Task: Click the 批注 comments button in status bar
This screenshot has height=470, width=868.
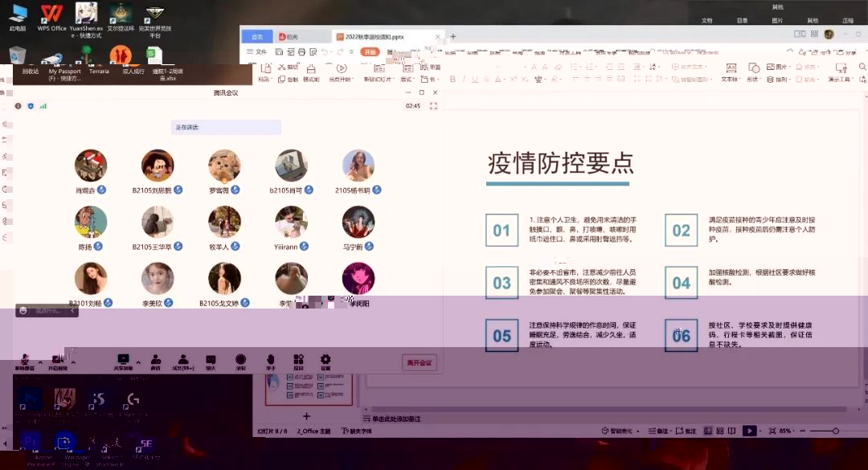Action: pos(686,431)
